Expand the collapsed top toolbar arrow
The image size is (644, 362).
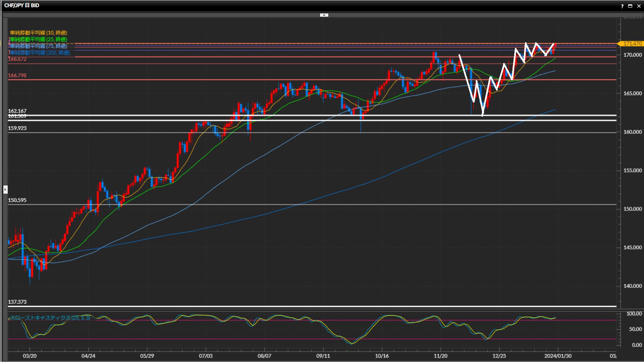(x=324, y=15)
